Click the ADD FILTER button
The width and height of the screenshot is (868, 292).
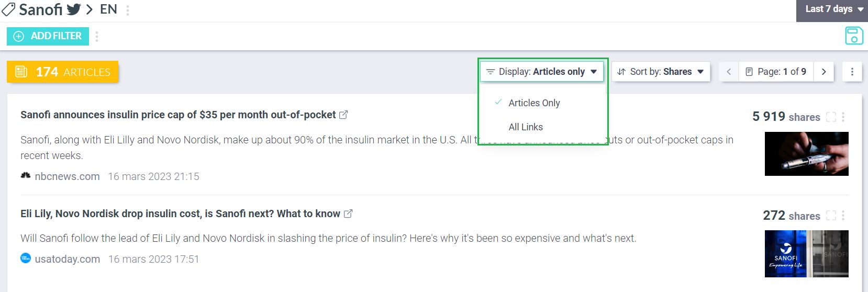tap(48, 36)
